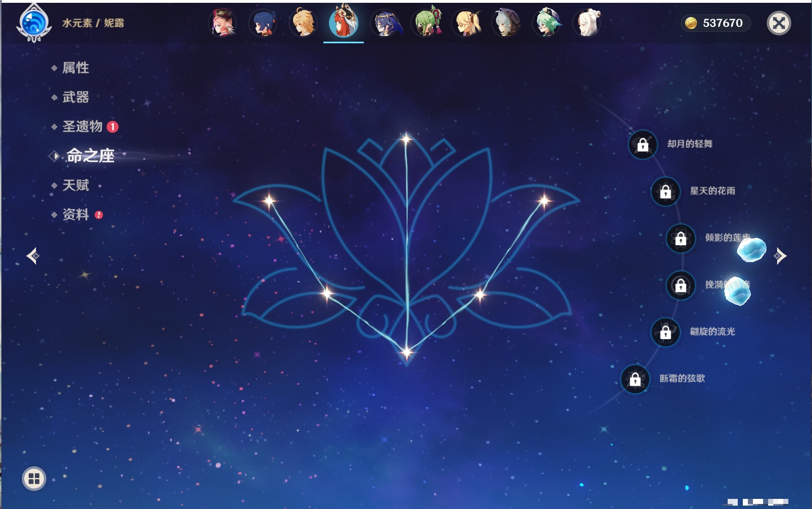Image resolution: width=812 pixels, height=509 pixels.
Task: Open the 资料 profile tab
Action: (x=75, y=214)
